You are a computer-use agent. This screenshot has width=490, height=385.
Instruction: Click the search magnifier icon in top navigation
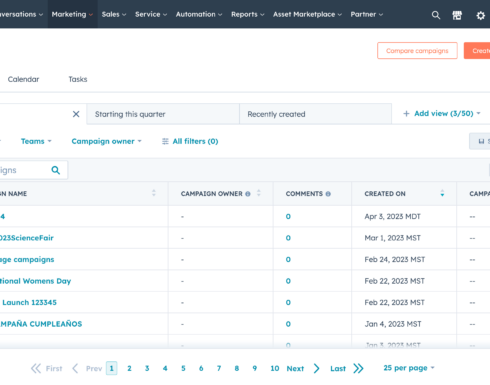click(436, 15)
